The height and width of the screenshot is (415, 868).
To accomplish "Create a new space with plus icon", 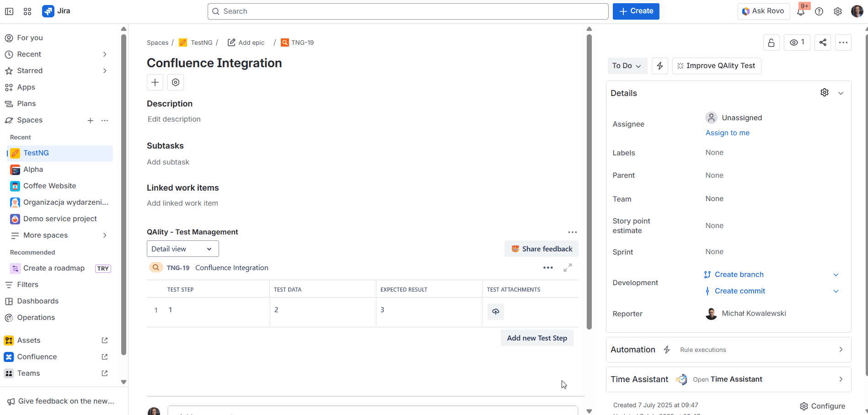I will 91,121.
